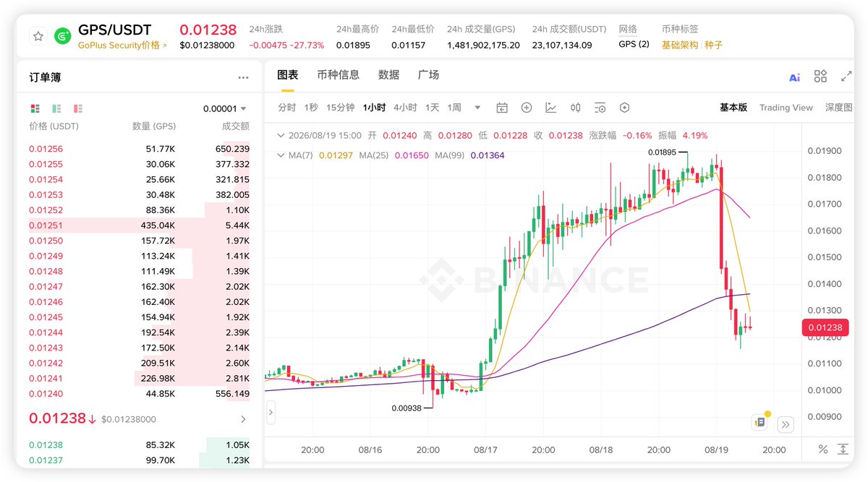Open the technical indicators line-chart icon
This screenshot has width=868, height=482.
point(551,108)
